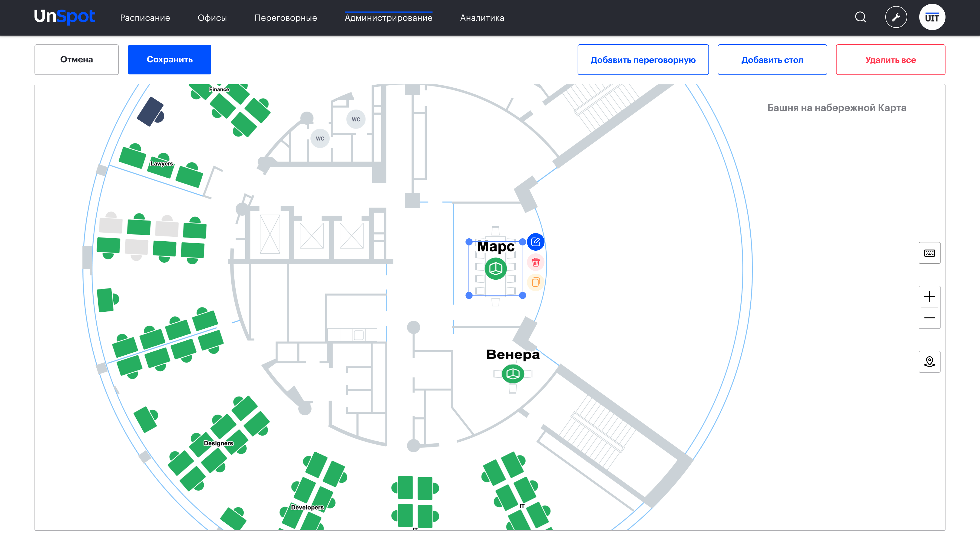The height and width of the screenshot is (550, 980).
Task: Select the dark blue occupied desk
Action: (151, 112)
